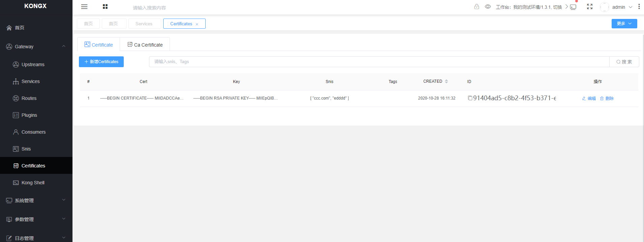Image resolution: width=644 pixels, height=242 pixels.
Task: Copy the certificate ID with the copy icon
Action: click(470, 98)
